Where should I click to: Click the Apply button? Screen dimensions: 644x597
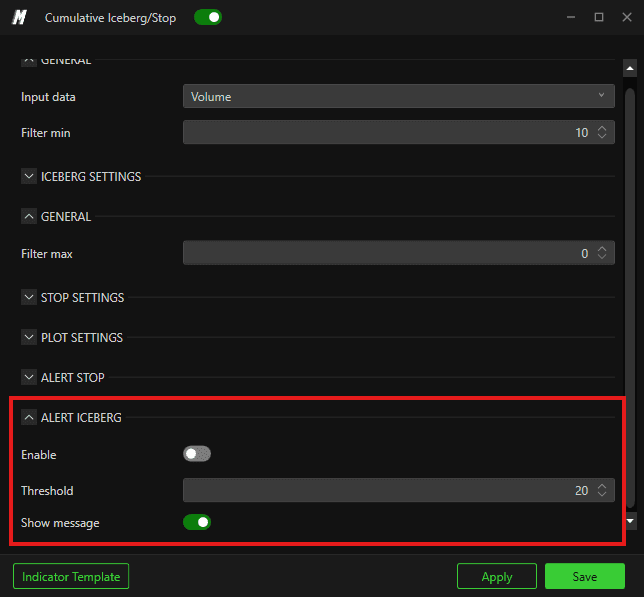pyautogui.click(x=497, y=576)
